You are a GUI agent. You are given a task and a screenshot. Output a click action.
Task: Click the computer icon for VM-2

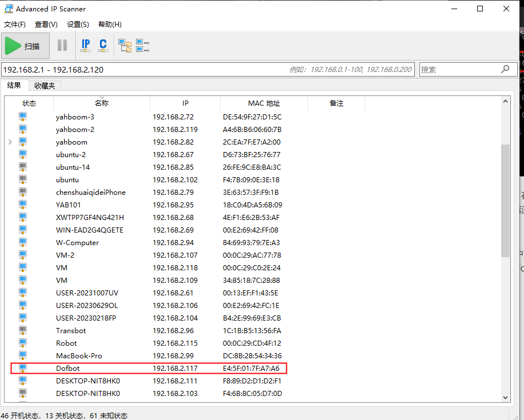[x=23, y=255]
